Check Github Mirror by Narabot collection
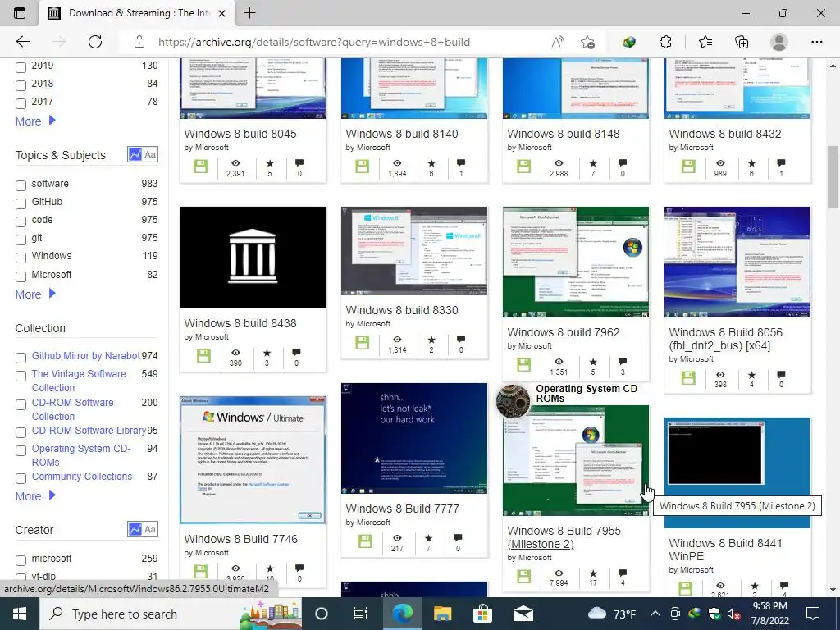 pyautogui.click(x=21, y=358)
